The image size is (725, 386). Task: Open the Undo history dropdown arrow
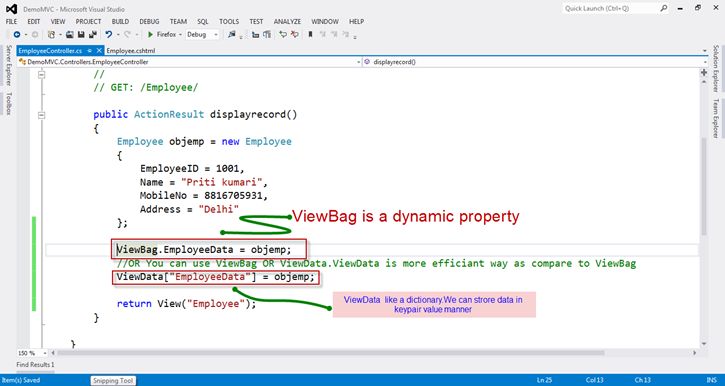tap(118, 35)
